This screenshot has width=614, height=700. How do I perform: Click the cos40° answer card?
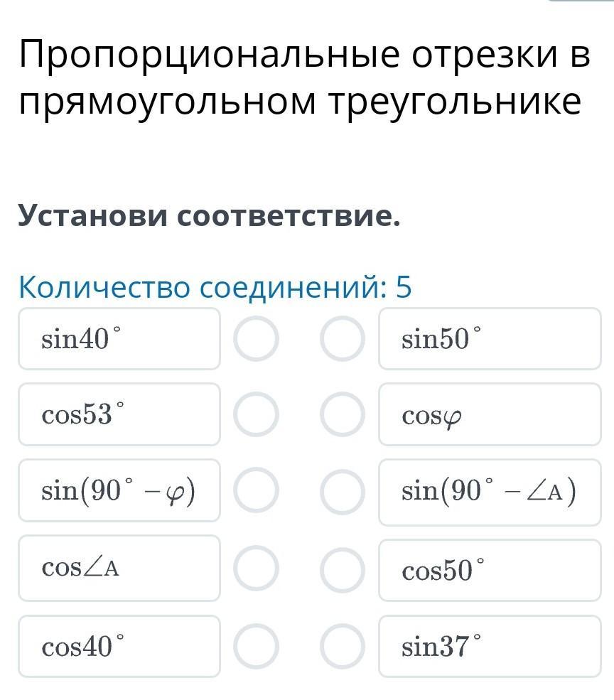tap(119, 646)
